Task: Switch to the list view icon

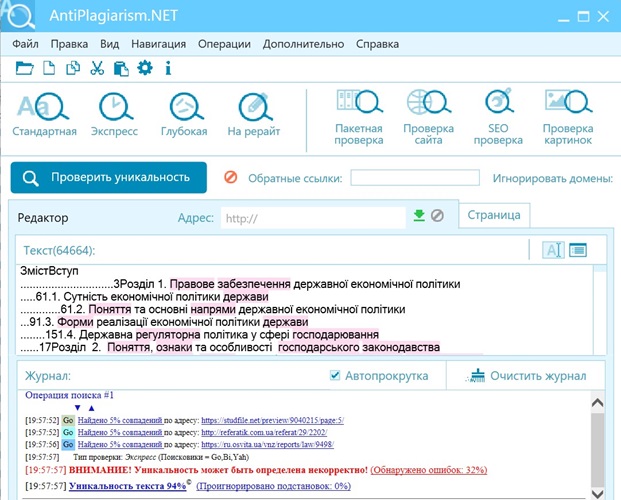Action: [578, 250]
